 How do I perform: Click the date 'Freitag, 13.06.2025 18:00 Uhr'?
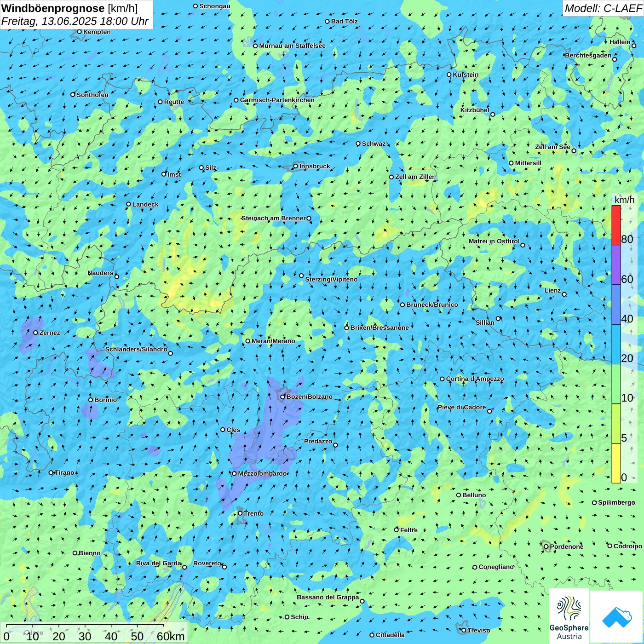tap(75, 22)
